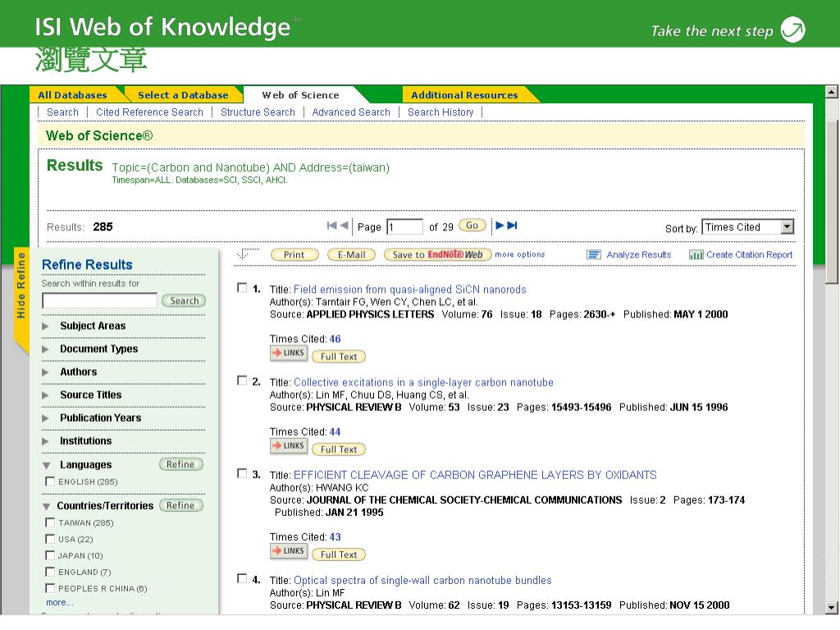The height and width of the screenshot is (630, 840).
Task: Click 'more...' under Countries/Territories list
Action: 59,602
